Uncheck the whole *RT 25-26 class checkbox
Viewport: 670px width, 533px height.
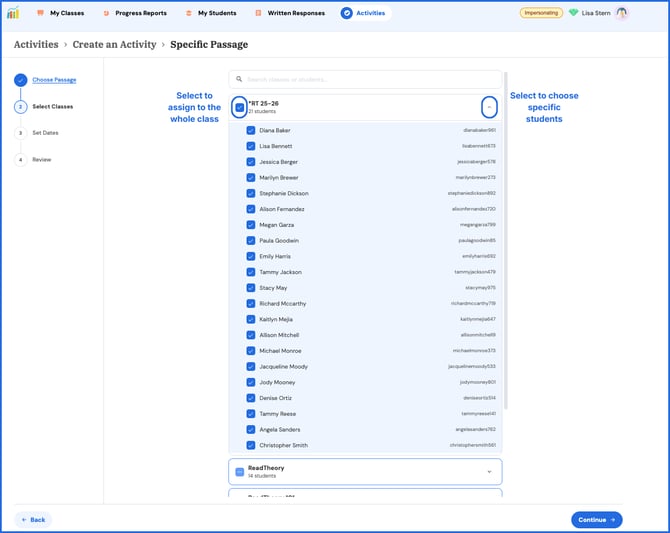(240, 107)
